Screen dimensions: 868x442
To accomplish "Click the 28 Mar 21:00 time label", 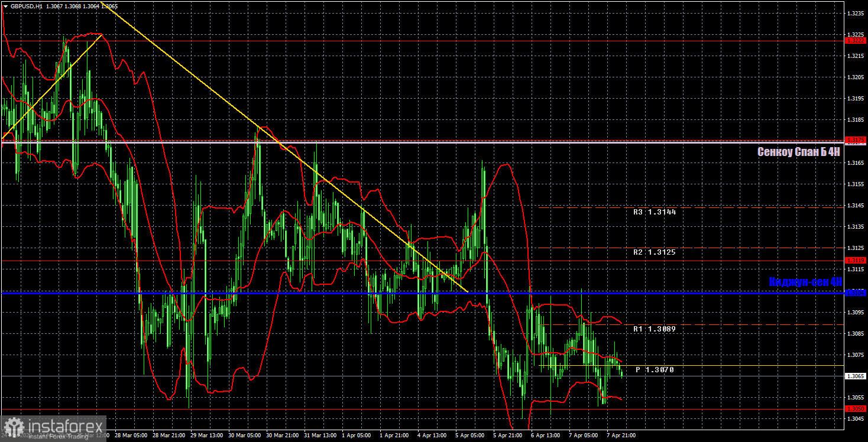I will (169, 435).
